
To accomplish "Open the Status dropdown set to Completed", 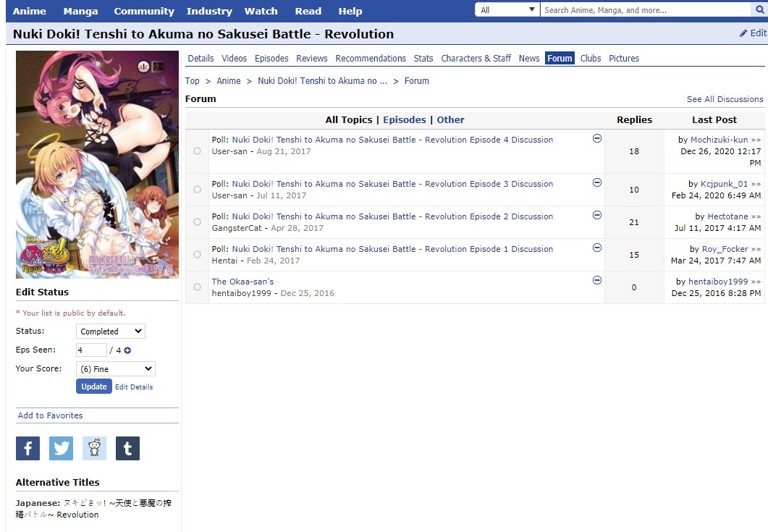I will point(111,332).
